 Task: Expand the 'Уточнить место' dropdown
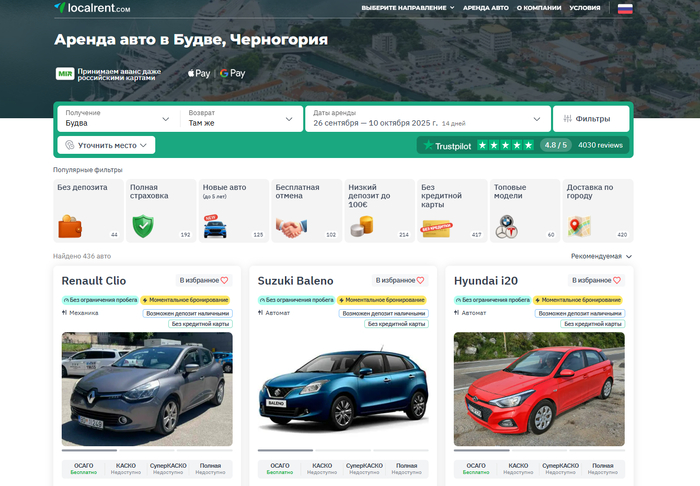pos(106,145)
